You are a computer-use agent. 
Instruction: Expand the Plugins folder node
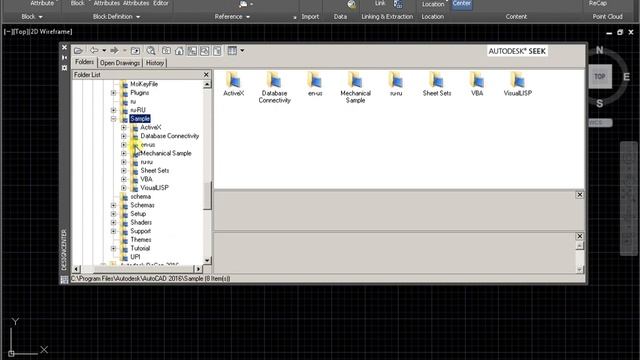[x=113, y=93]
